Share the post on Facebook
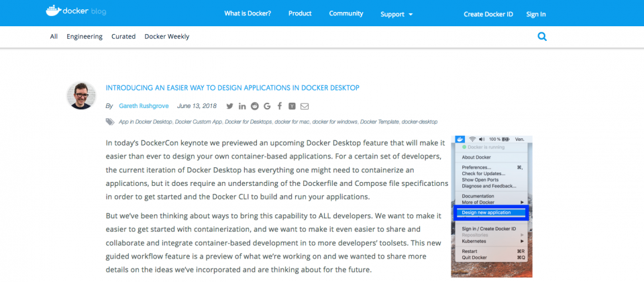644x282 pixels. click(x=279, y=106)
